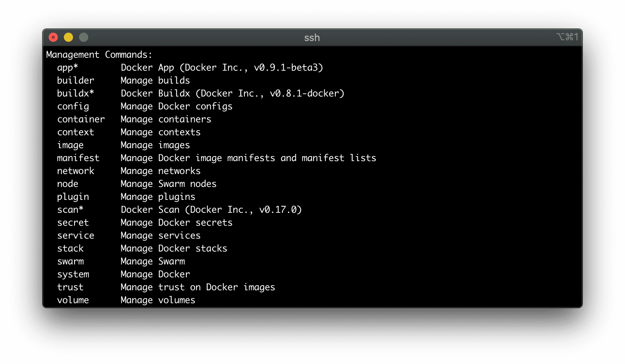Click the builder command line
625x364 pixels.
(75, 80)
